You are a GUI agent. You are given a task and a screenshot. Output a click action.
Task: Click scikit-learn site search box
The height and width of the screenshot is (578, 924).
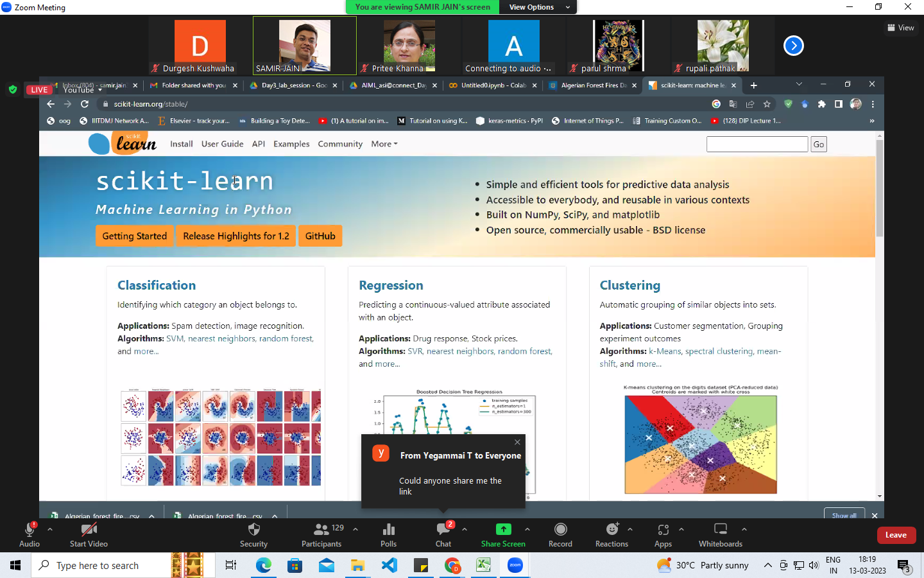(757, 144)
